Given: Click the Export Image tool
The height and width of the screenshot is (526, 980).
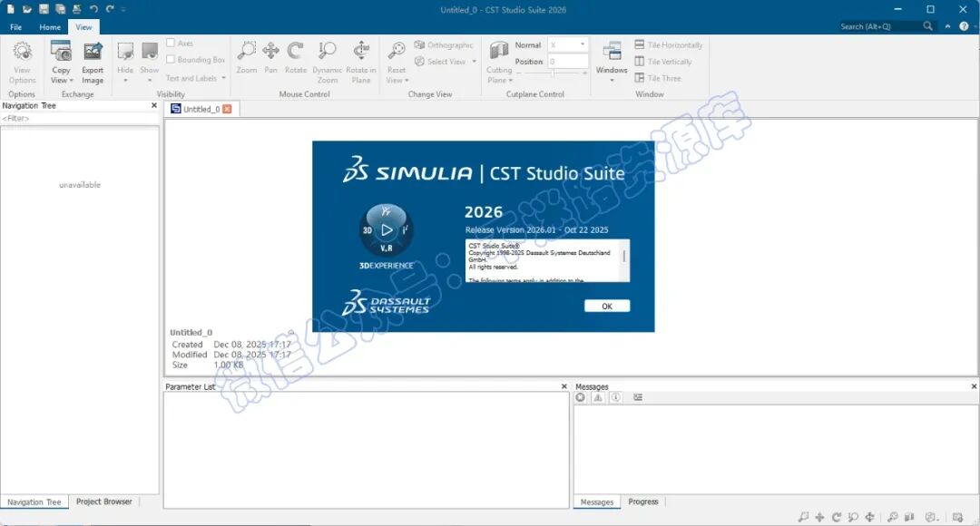Looking at the screenshot, I should (93, 63).
